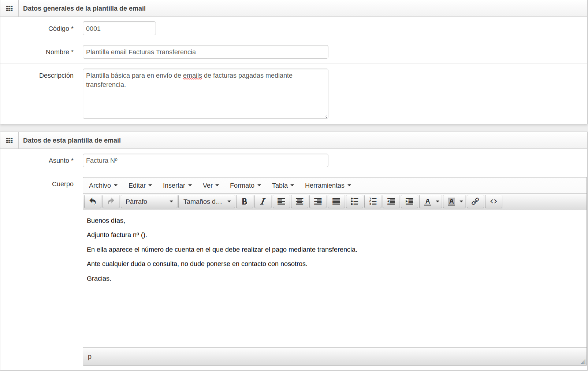Click the editor resize handle corner

point(583,362)
